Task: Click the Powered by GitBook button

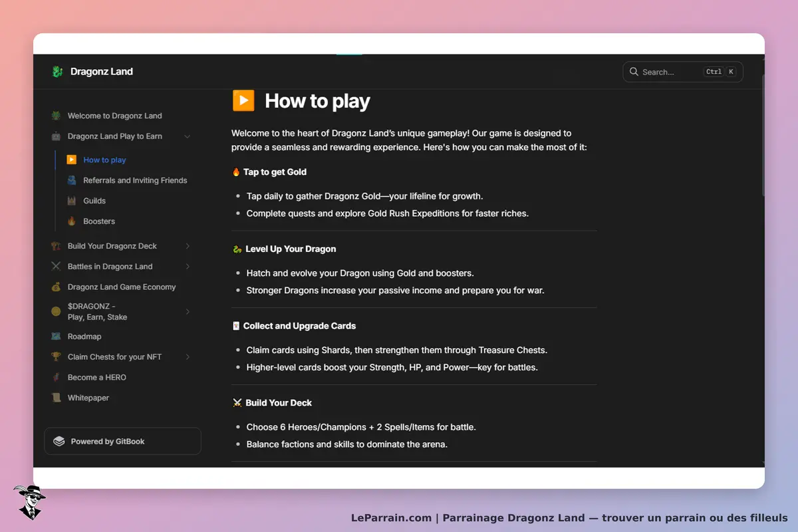Action: tap(122, 441)
